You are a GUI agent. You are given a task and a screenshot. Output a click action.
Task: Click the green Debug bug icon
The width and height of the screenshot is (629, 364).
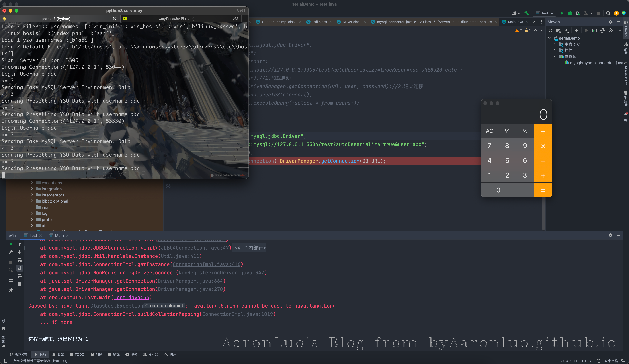pos(569,13)
